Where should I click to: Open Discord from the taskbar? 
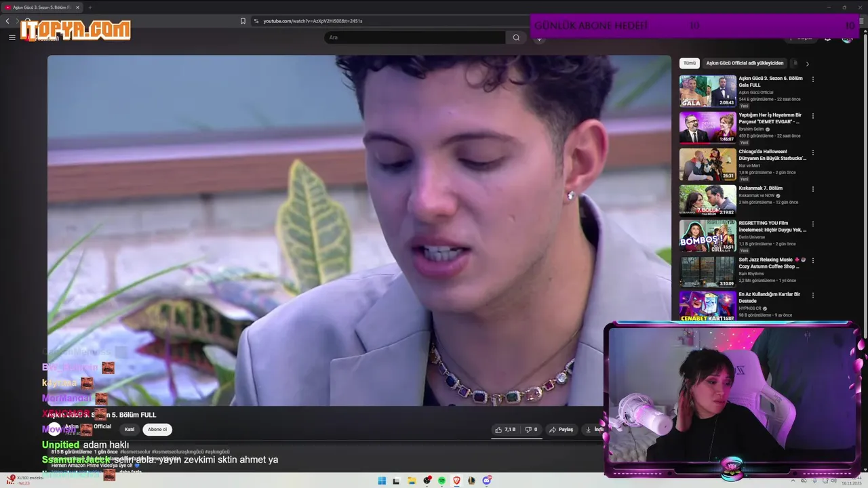pyautogui.click(x=486, y=481)
